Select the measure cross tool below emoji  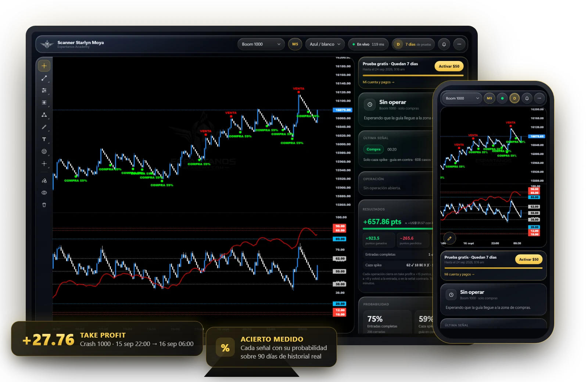coord(44,163)
